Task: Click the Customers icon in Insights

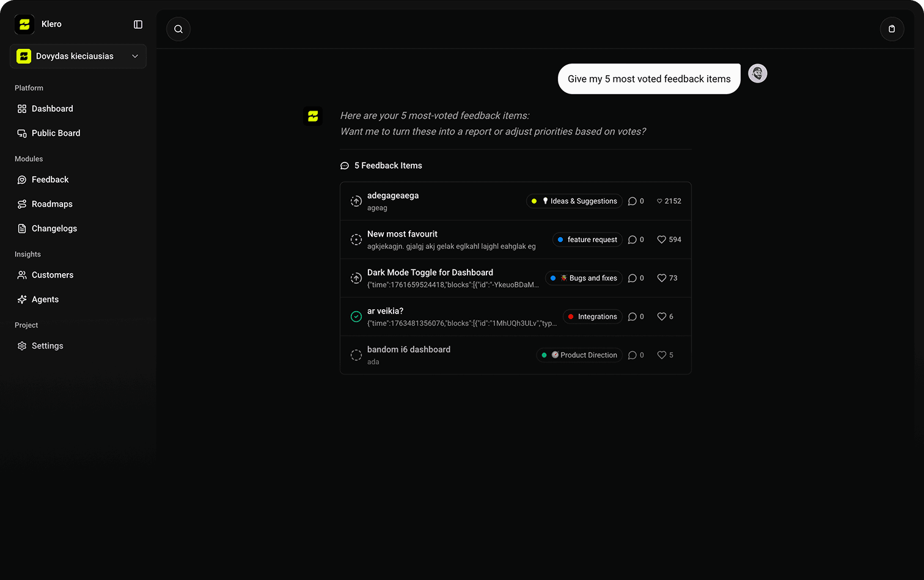Action: (x=22, y=275)
